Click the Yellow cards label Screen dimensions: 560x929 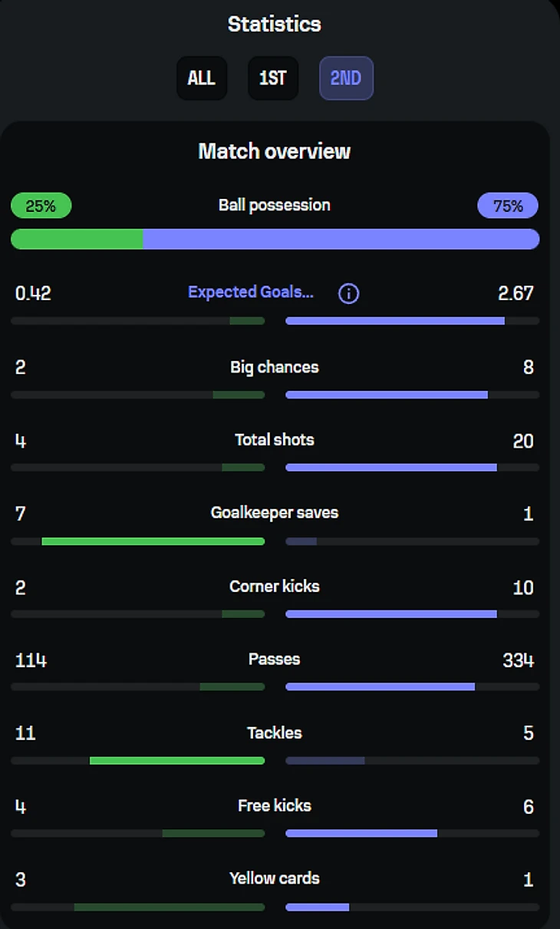[x=275, y=878]
